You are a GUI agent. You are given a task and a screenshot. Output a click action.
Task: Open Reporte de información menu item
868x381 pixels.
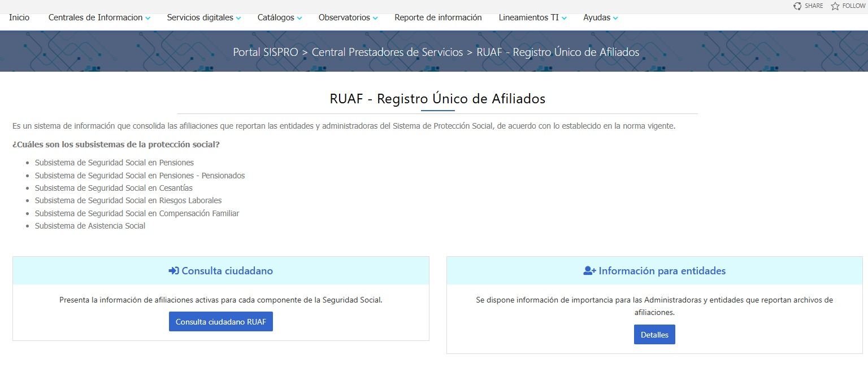tap(438, 17)
